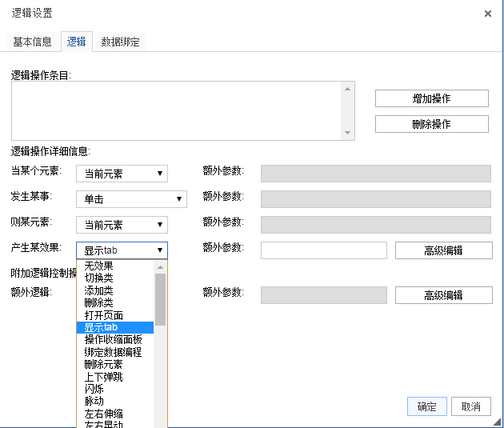Click the 额外参数 field next to 发生某事

pyautogui.click(x=376, y=199)
